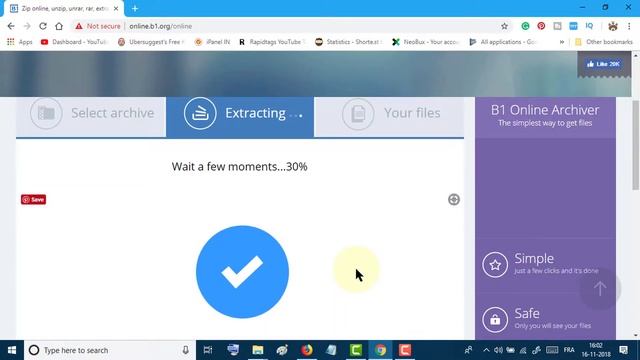
Task: Open Dashboard - YouTube bookmark
Action: click(x=74, y=42)
